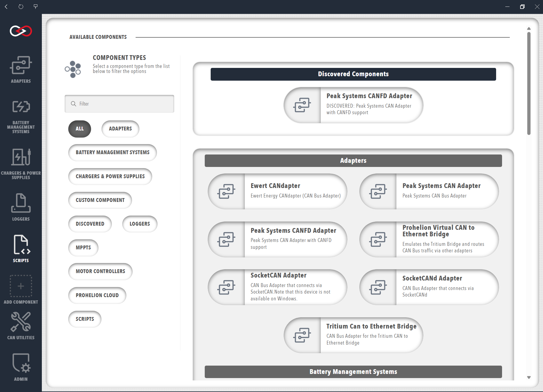Viewport: 543px width, 392px height.
Task: Select Tritium Can to Ethernet Bridge
Action: click(x=353, y=335)
